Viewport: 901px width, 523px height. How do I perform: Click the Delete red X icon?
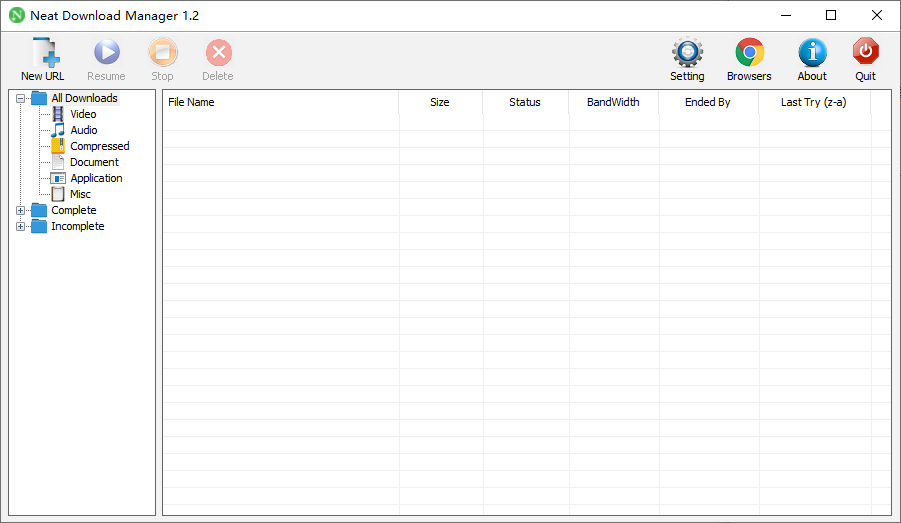pos(218,53)
